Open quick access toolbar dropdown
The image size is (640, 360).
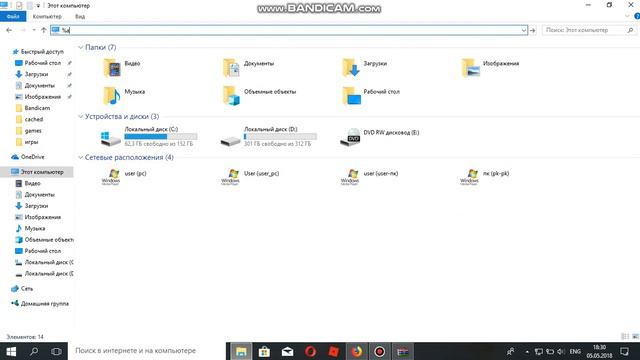(38, 6)
